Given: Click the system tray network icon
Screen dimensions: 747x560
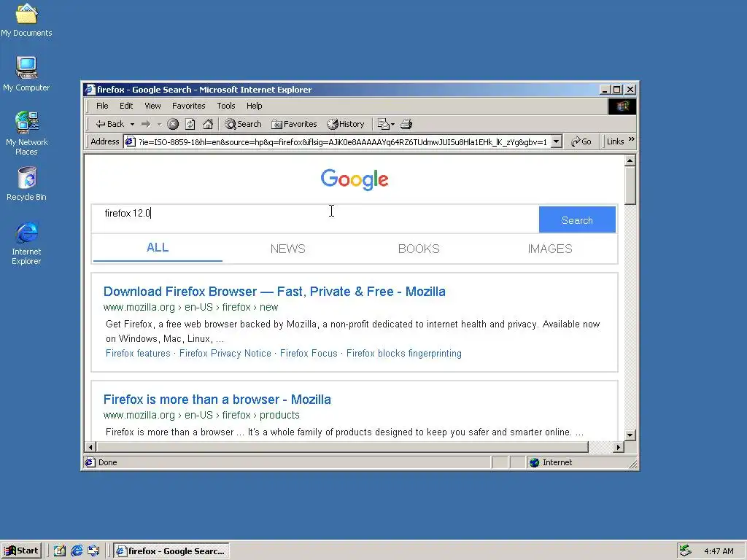Looking at the screenshot, I should [x=685, y=551].
